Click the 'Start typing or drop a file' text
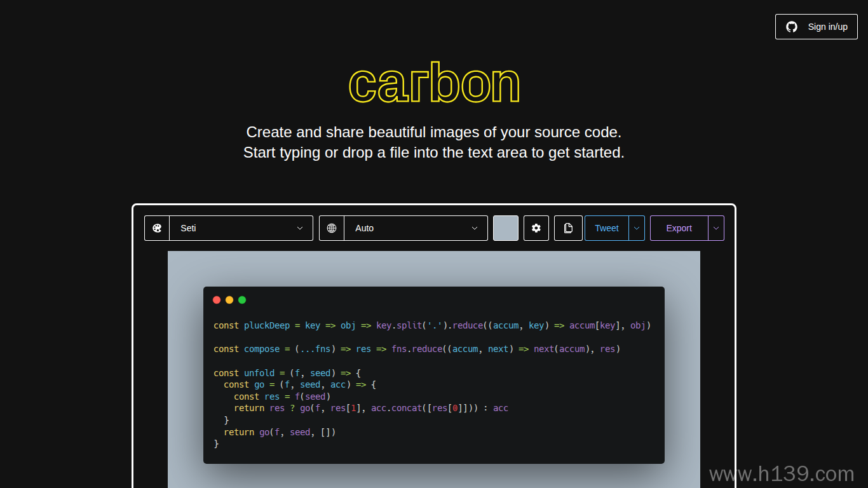 [x=434, y=152]
